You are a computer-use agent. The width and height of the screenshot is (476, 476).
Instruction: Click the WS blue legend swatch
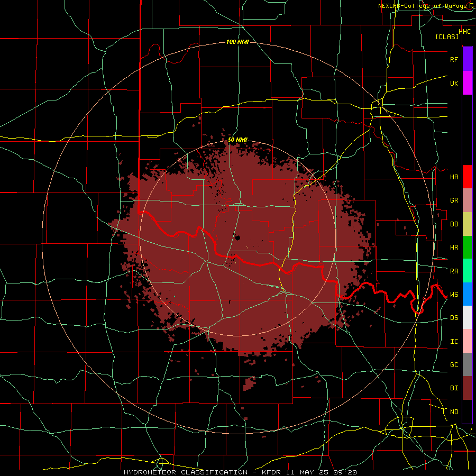467,294
